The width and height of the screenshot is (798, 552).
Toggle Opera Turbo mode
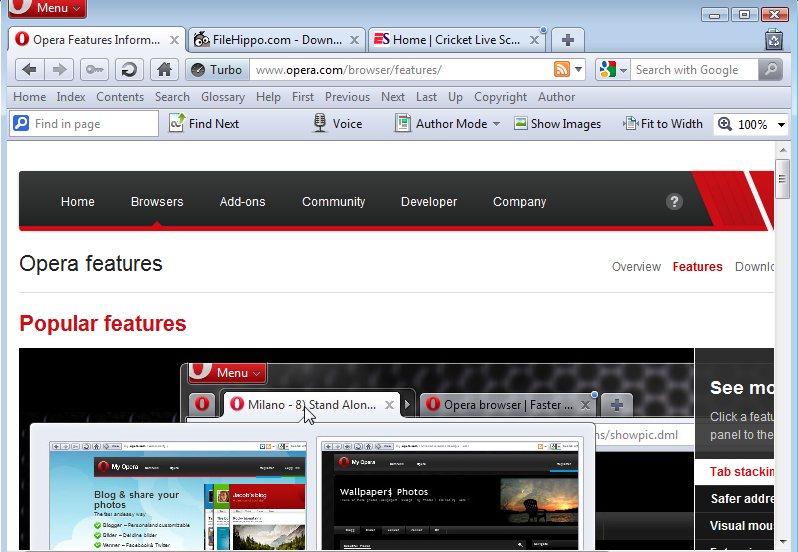tap(217, 70)
